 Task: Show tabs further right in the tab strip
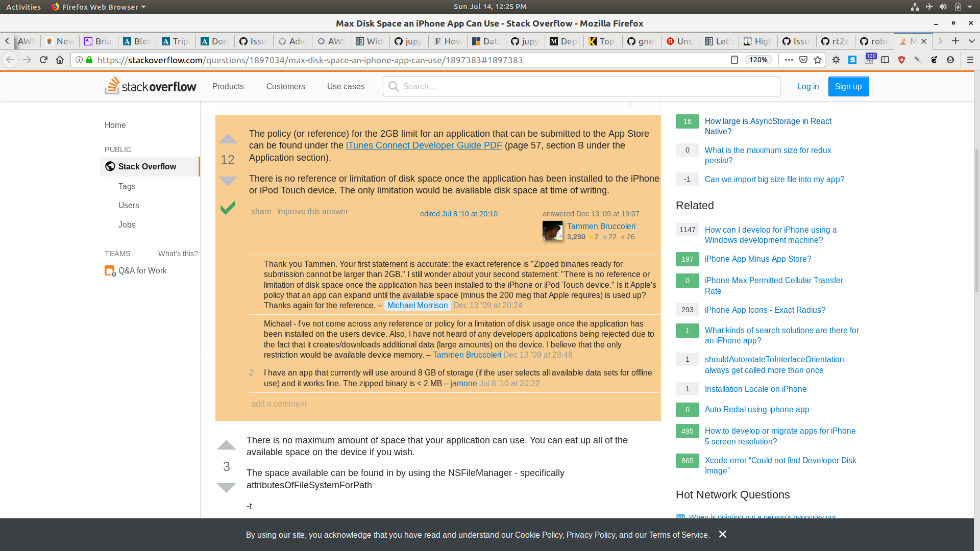[940, 41]
